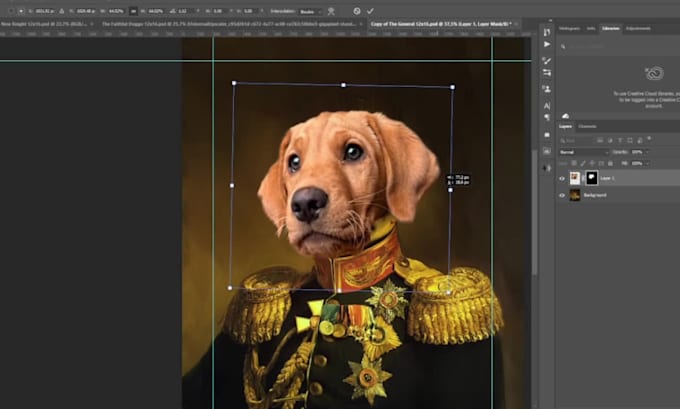Open the Interpolation dropdown

[311, 12]
